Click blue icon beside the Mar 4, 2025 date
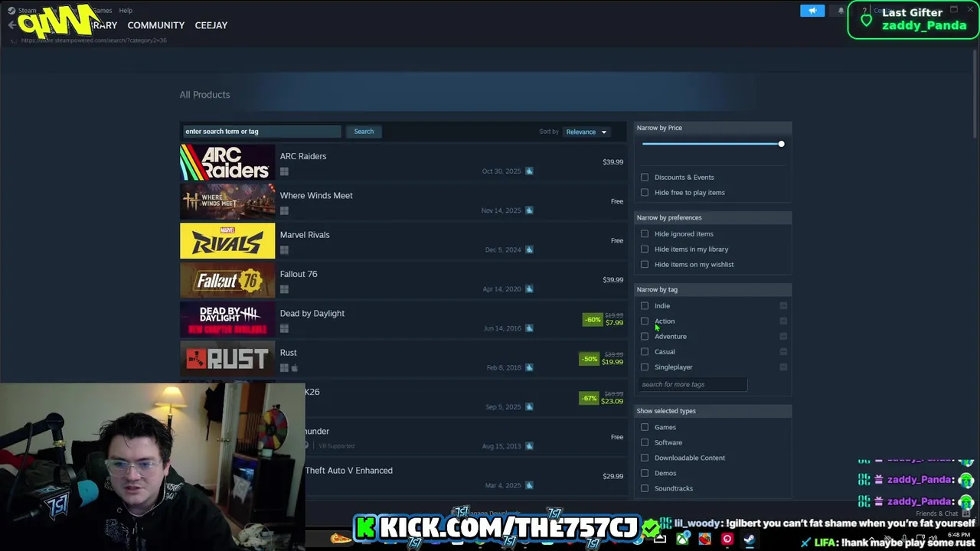Screen dimensions: 980x551 coord(529,485)
